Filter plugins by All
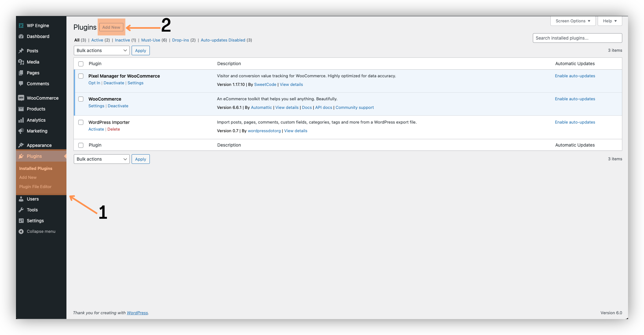644x335 pixels. point(77,40)
